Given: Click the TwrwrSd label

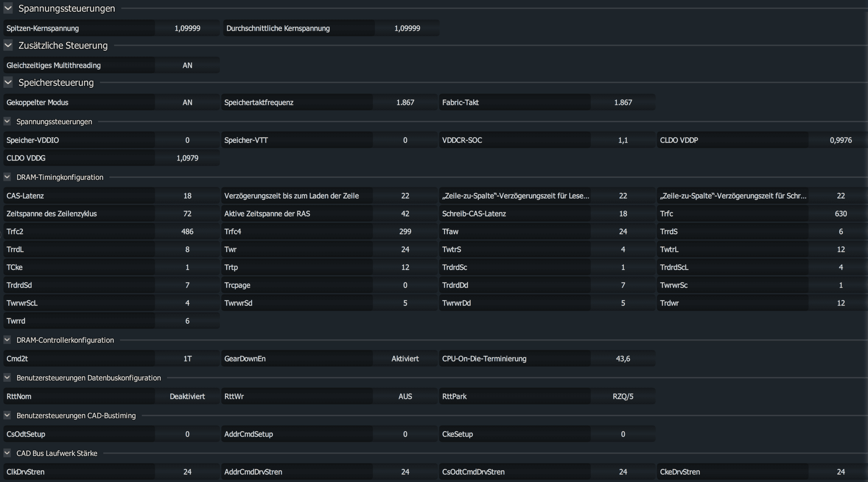Looking at the screenshot, I should coord(238,303).
